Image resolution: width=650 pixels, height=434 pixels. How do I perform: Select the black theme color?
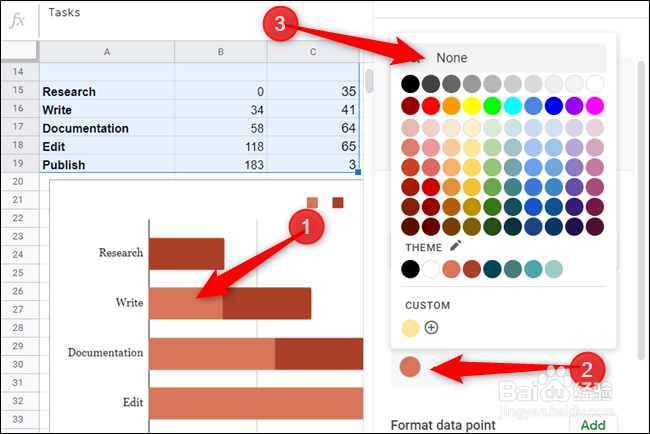410,269
